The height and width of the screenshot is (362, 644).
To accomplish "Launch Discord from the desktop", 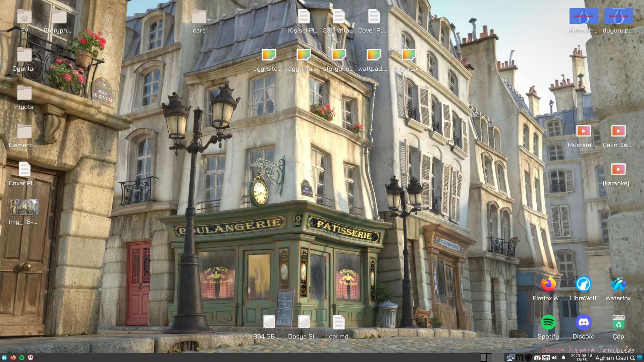I will [x=583, y=322].
